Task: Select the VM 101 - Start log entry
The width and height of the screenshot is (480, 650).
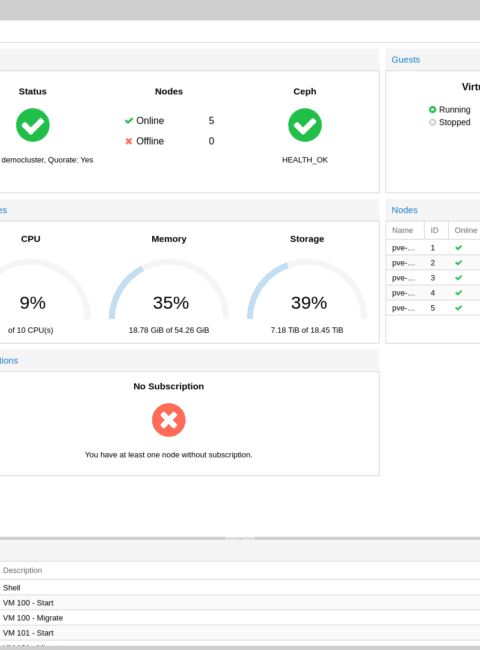Action: [x=240, y=633]
